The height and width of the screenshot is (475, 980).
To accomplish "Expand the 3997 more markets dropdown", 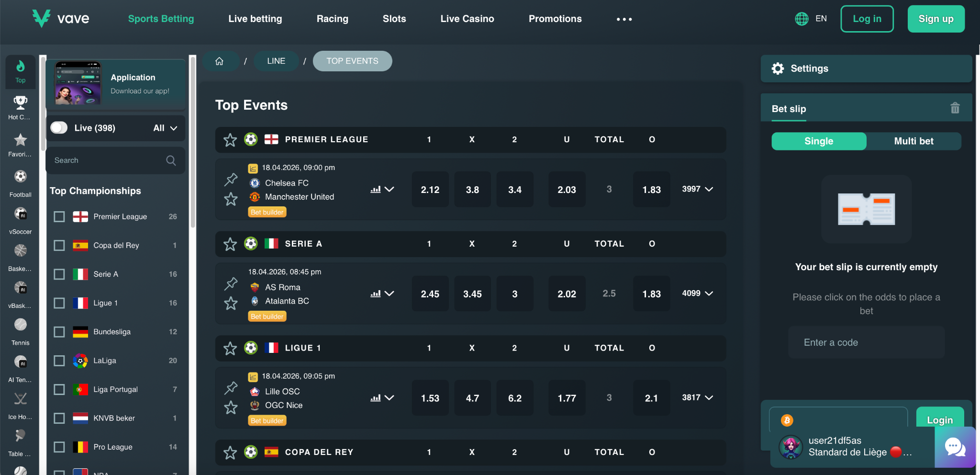I will 698,189.
